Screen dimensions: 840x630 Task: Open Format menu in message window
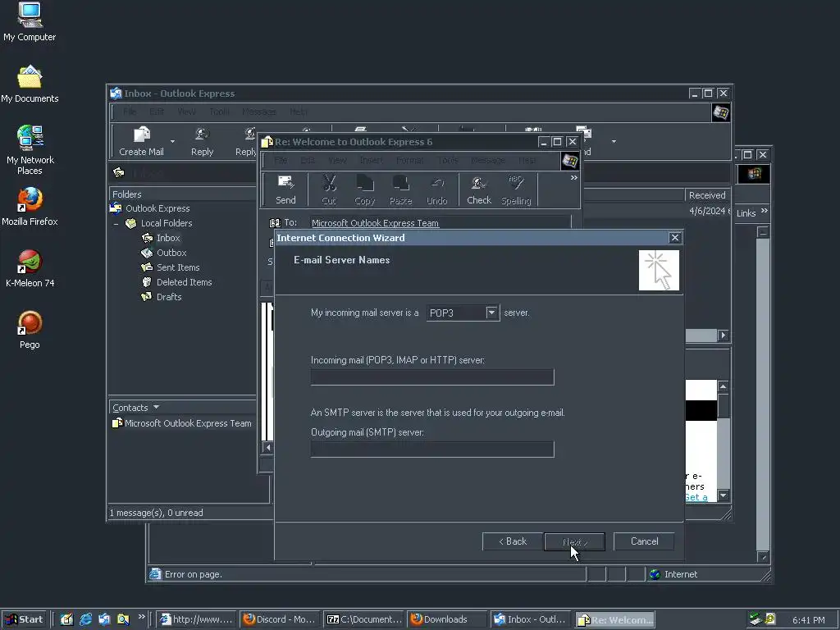tap(410, 160)
